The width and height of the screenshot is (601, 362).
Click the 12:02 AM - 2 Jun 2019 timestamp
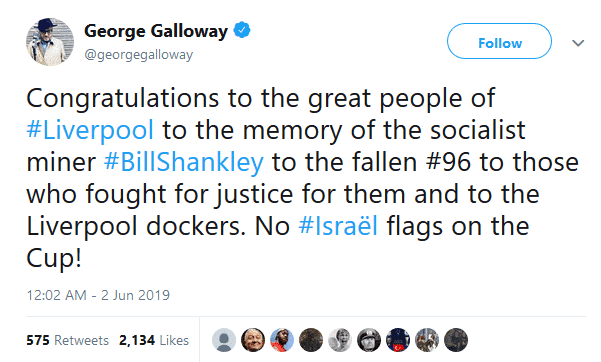[x=98, y=295]
